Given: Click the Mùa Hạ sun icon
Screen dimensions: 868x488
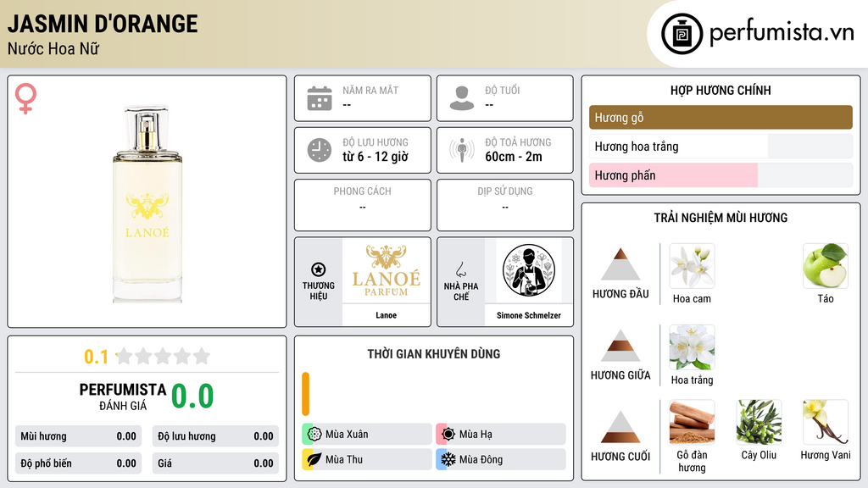Looking at the screenshot, I should (x=448, y=434).
